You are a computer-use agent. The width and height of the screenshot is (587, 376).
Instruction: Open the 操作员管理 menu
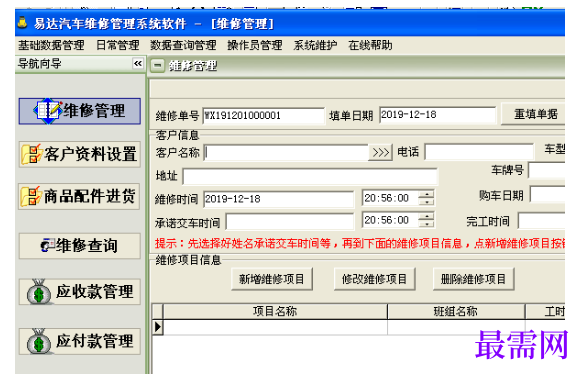coord(255,45)
